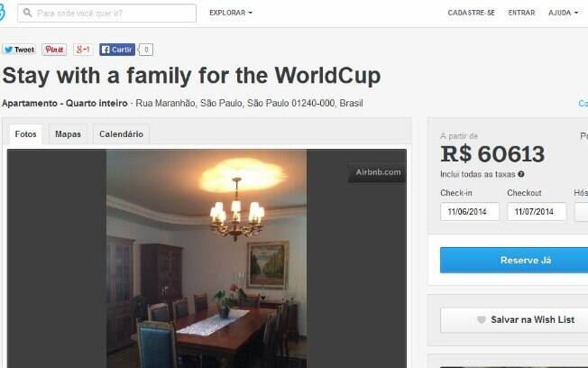Click the search magnifier icon
The height and width of the screenshot is (368, 588).
(27, 13)
